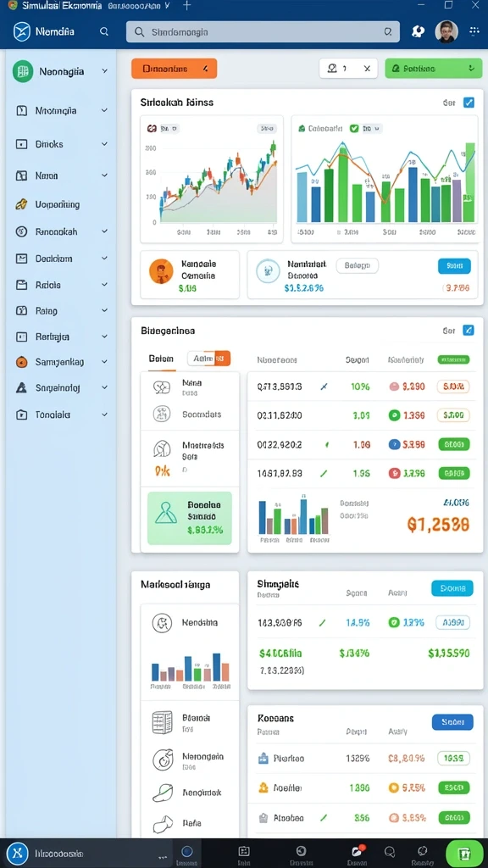Click the orange Samyenkag sidebar icon
This screenshot has height=868, width=488.
pyautogui.click(x=21, y=362)
